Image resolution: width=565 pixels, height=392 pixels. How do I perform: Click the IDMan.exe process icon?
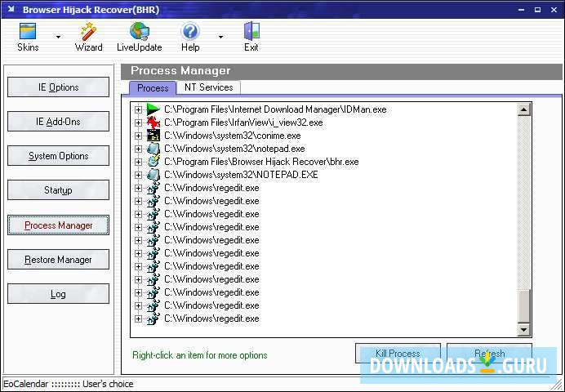[x=153, y=109]
